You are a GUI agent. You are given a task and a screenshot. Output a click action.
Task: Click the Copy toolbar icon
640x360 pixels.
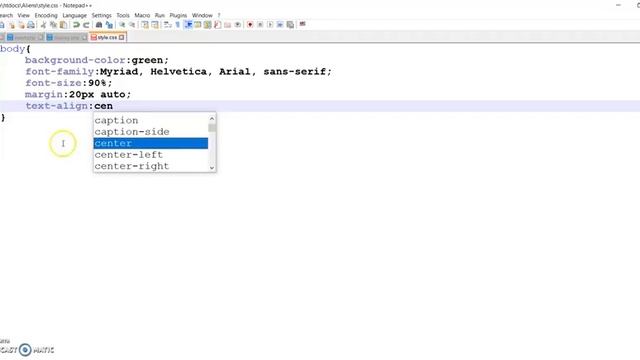53,25
